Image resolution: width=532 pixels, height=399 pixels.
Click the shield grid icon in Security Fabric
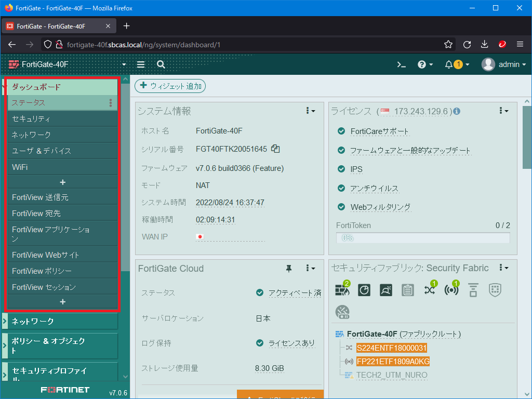495,290
